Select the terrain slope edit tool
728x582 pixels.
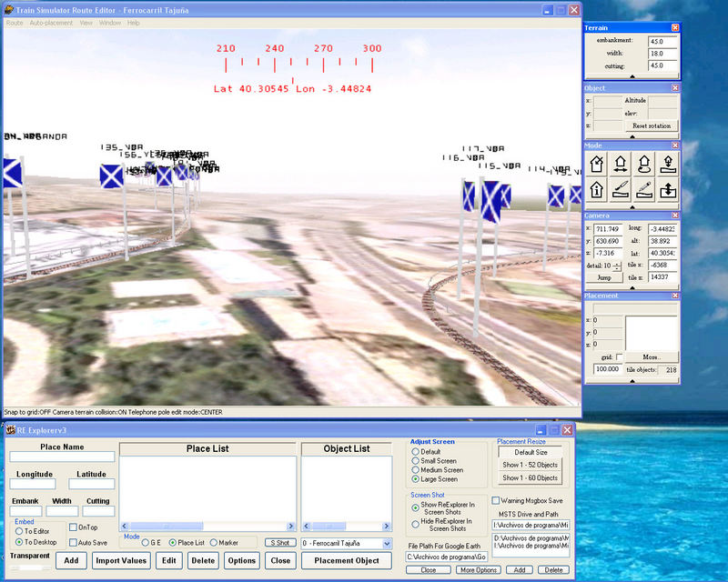[x=620, y=189]
